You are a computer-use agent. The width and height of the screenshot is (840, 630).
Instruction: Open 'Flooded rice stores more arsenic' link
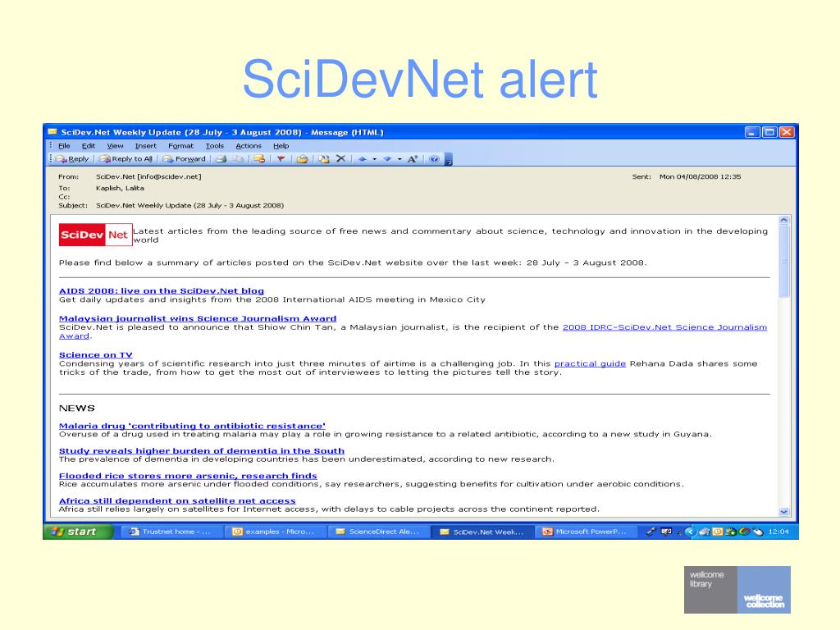click(188, 476)
